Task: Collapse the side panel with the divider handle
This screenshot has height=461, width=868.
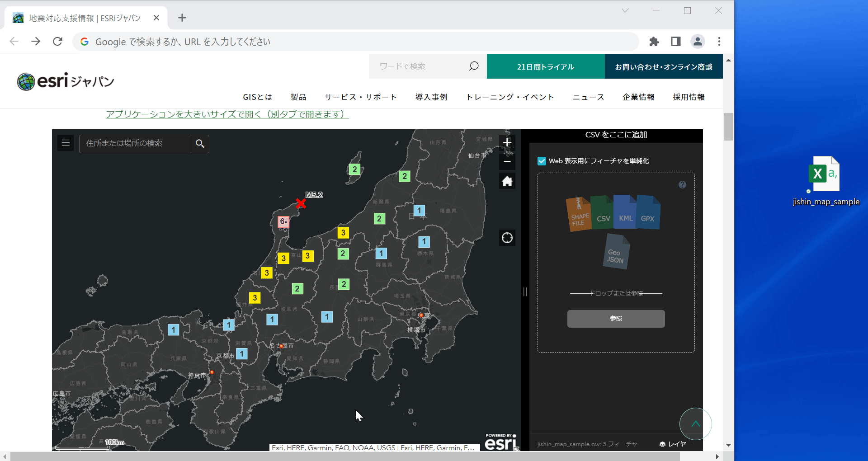Action: coord(524,292)
